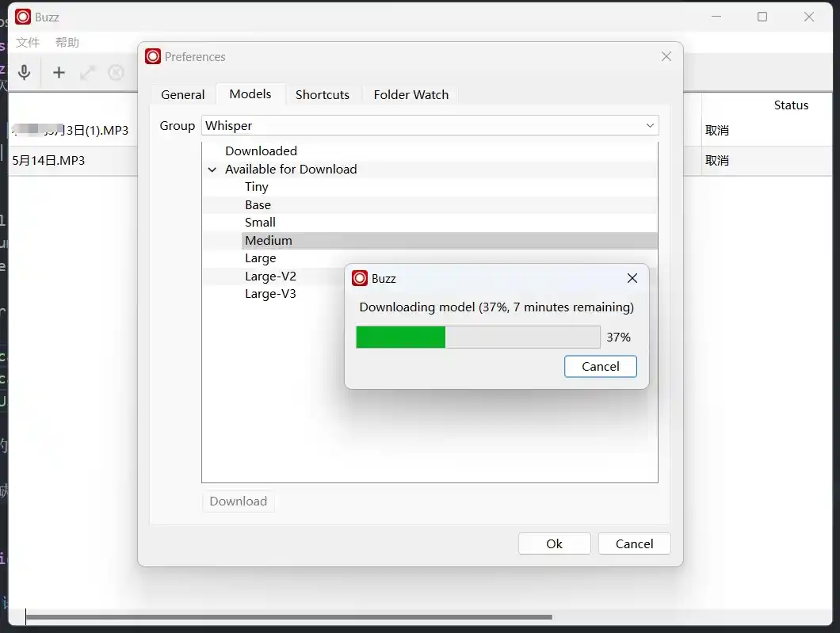Select the Tiny model entry
This screenshot has width=840, height=633.
[x=257, y=187]
